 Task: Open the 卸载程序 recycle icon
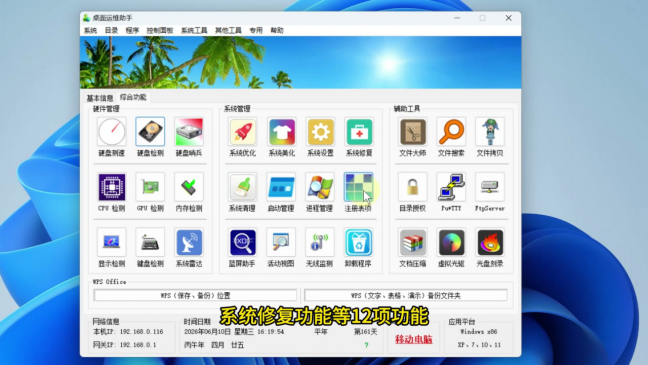[359, 242]
